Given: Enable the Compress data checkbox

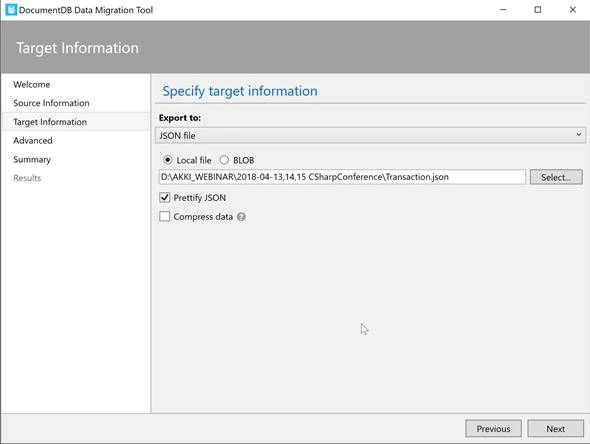Looking at the screenshot, I should [164, 216].
